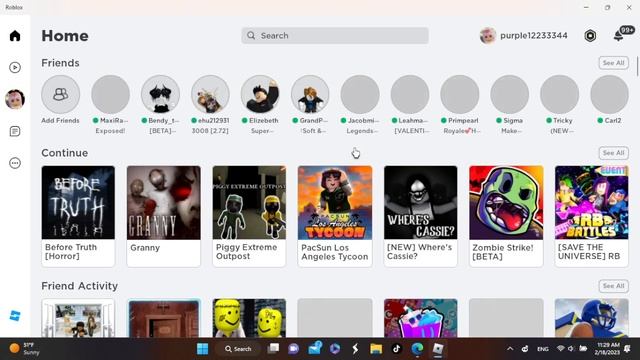
Task: Click the search field at top
Action: 335,36
